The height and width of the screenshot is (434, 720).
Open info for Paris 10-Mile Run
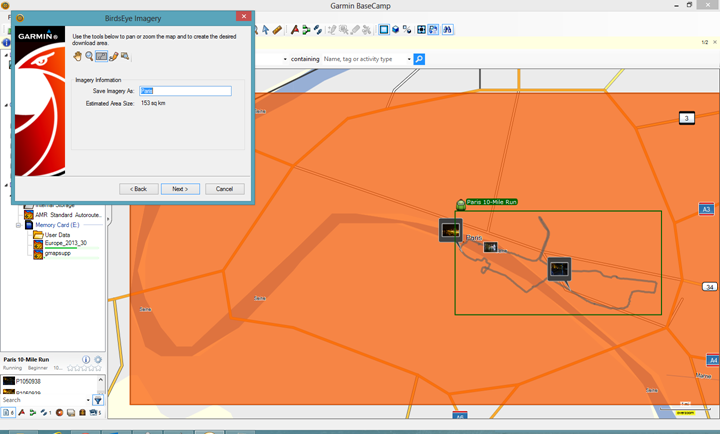86,360
